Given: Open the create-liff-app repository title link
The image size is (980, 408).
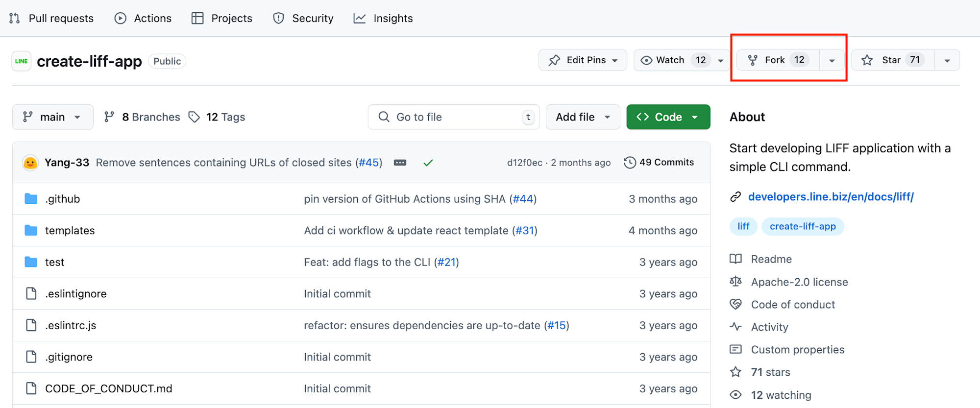Looking at the screenshot, I should pyautogui.click(x=89, y=61).
